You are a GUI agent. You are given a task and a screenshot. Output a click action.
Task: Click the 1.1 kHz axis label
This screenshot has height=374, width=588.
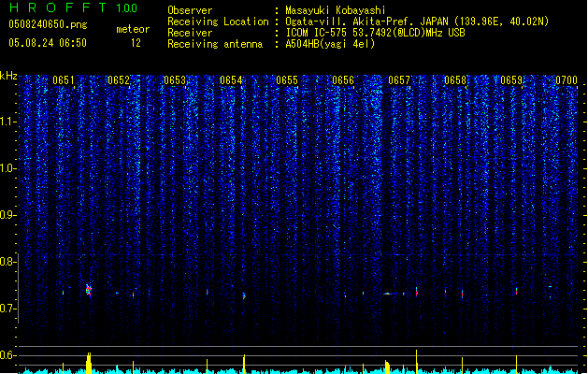coord(7,122)
